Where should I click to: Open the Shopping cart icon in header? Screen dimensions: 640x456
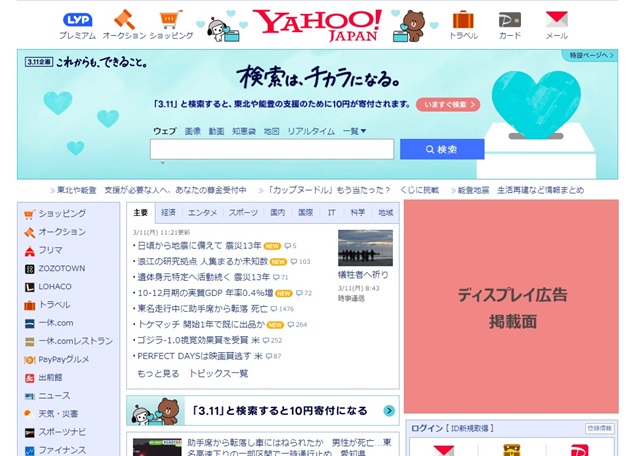tap(171, 19)
